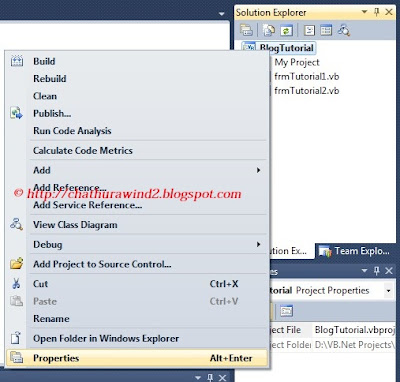Choose Build from the context menu
Image resolution: width=400 pixels, height=382 pixels.
coord(137,61)
